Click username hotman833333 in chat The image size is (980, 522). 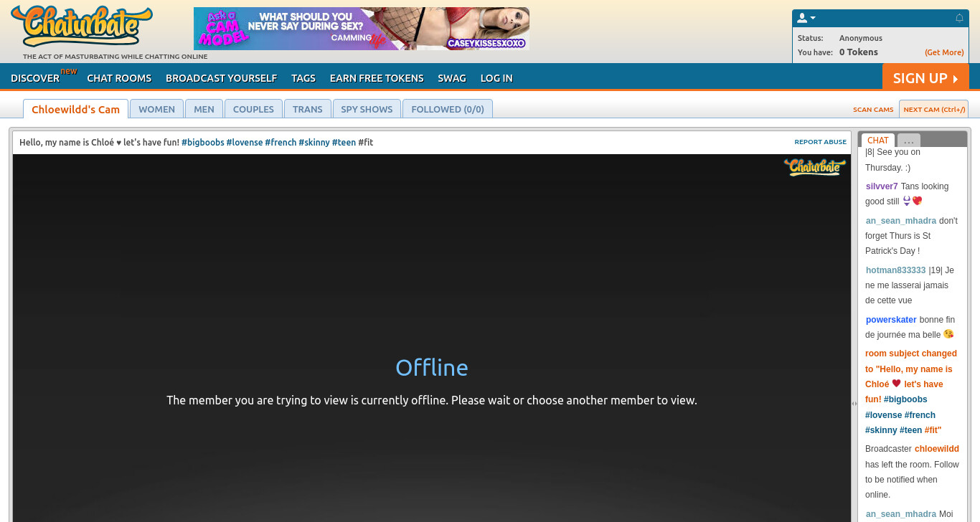tap(895, 270)
